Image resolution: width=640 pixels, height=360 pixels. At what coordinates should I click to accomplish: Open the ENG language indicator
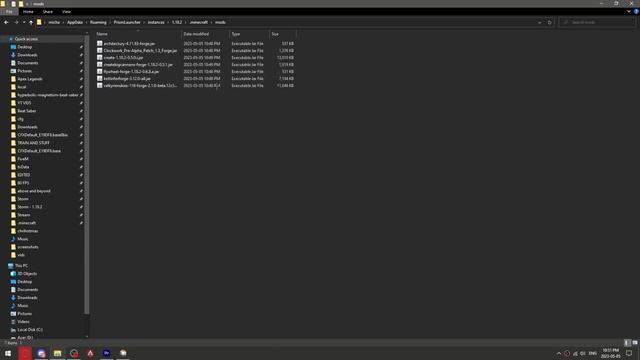pyautogui.click(x=593, y=353)
